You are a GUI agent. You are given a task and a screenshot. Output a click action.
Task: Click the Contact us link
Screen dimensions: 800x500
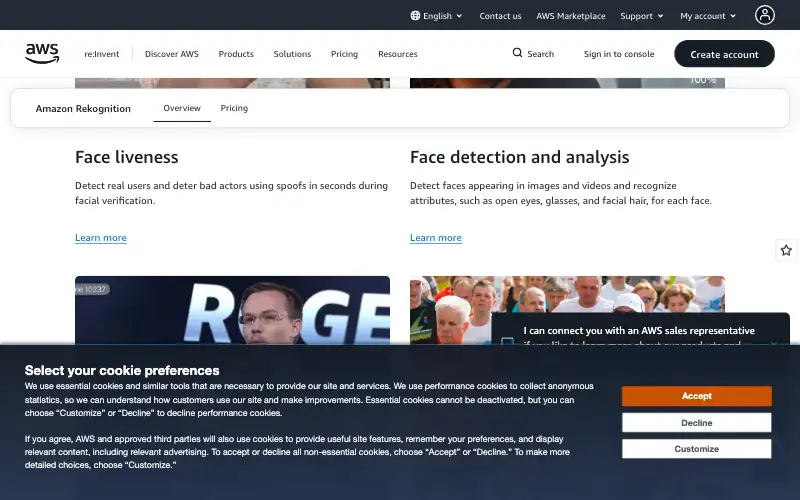(x=500, y=16)
